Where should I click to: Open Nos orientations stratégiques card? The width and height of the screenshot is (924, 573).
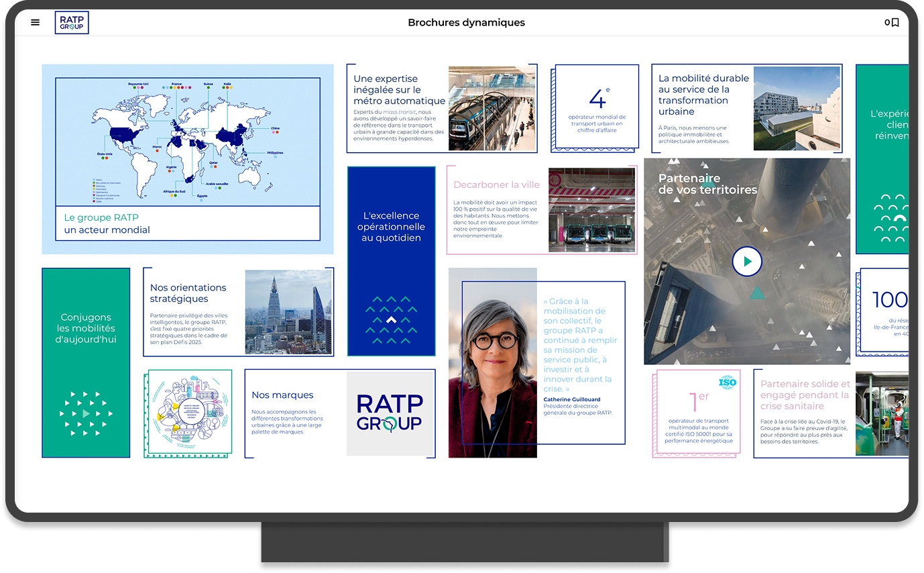tap(238, 312)
